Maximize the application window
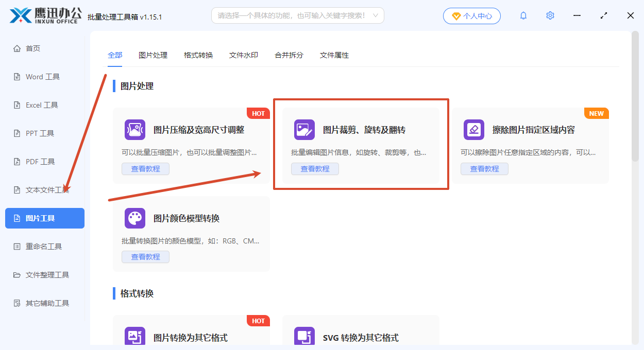644x350 pixels. point(604,15)
